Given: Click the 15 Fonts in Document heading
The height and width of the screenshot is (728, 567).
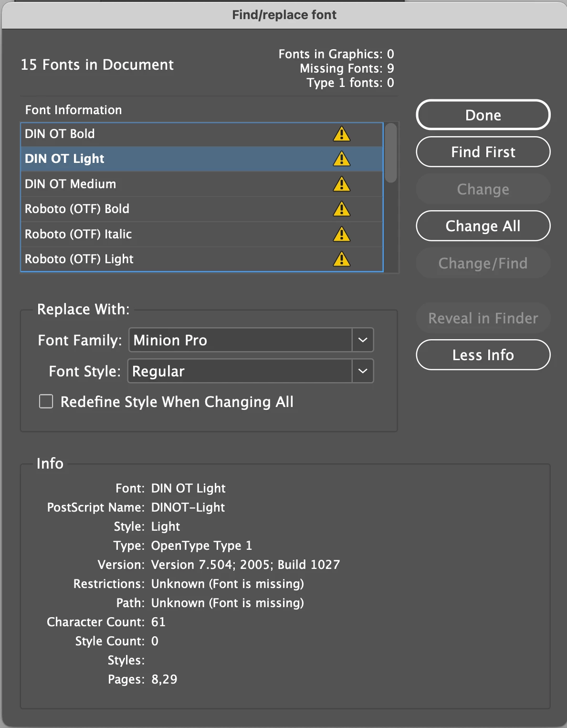Looking at the screenshot, I should click(97, 64).
